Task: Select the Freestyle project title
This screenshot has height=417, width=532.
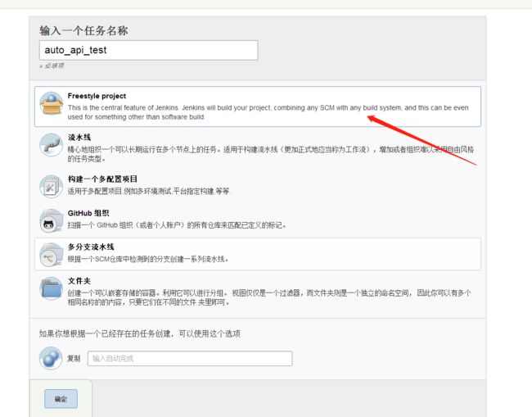Action: 97,96
